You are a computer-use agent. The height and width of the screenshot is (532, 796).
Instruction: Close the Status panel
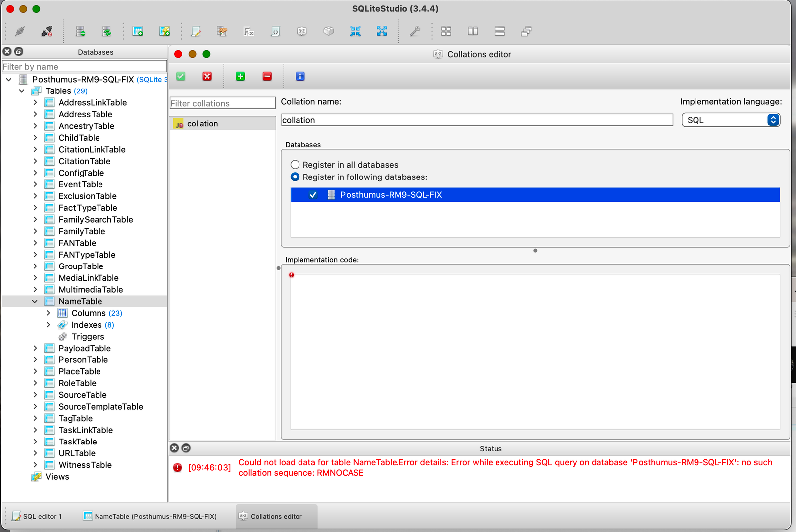click(174, 448)
